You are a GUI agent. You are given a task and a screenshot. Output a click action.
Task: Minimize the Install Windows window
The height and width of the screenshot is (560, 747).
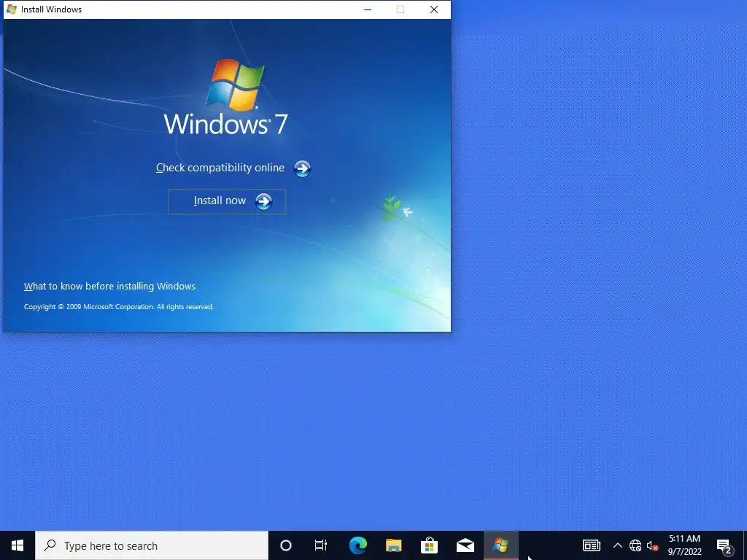click(368, 9)
